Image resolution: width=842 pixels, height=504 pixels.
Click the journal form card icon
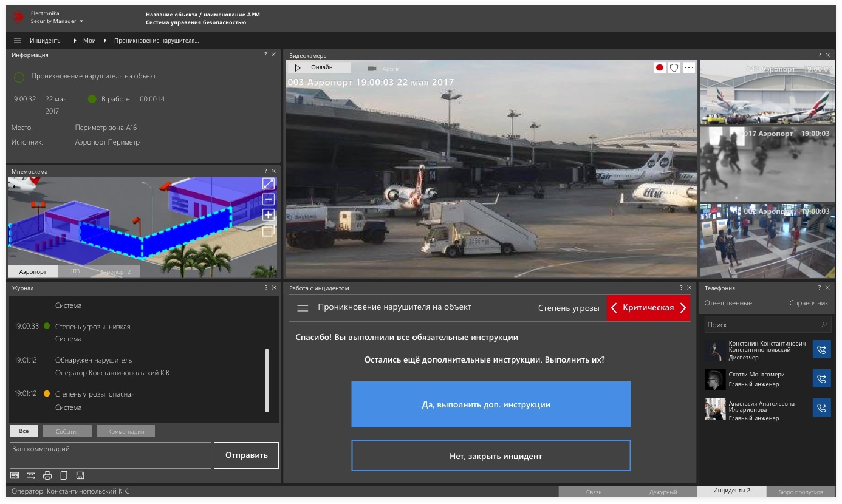pyautogui.click(x=15, y=475)
